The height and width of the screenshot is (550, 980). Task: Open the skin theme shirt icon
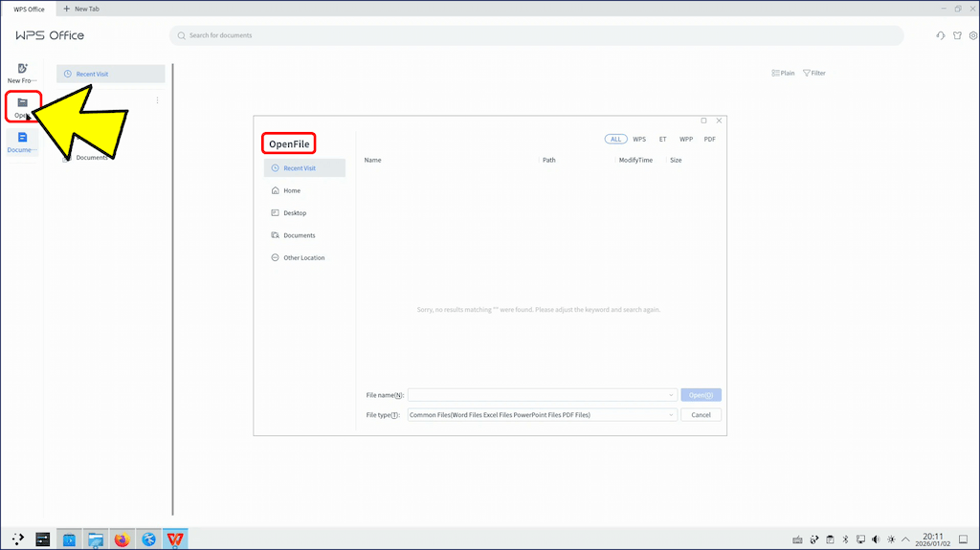click(x=958, y=35)
